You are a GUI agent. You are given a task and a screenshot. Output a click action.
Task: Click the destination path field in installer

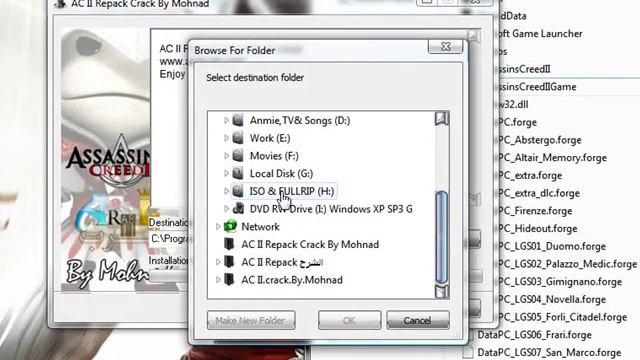pos(168,238)
